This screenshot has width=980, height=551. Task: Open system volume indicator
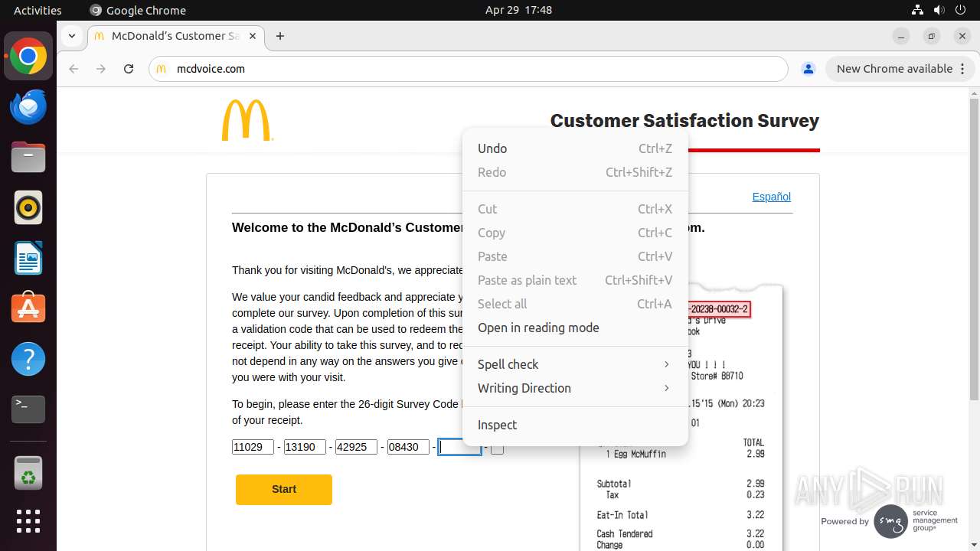(939, 10)
